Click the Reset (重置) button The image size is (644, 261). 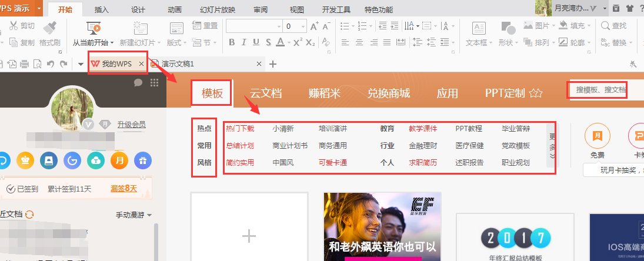(x=205, y=26)
